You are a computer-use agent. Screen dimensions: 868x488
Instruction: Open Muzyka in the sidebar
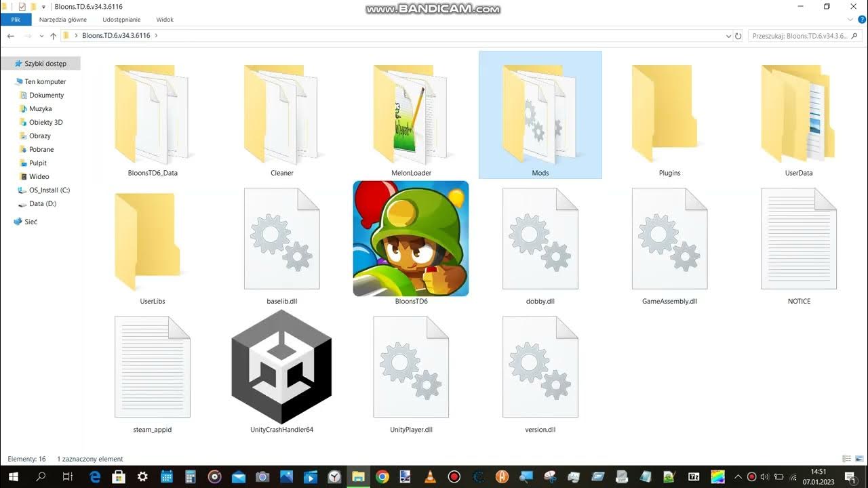tap(40, 108)
